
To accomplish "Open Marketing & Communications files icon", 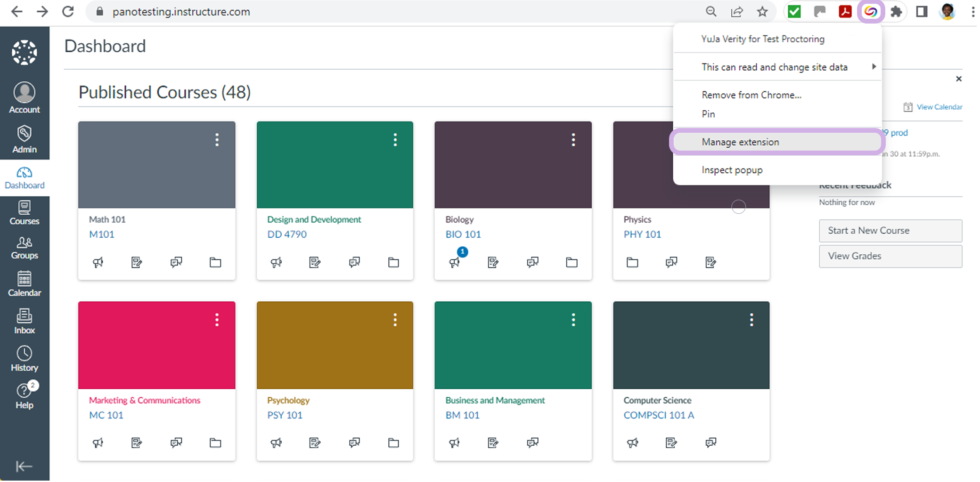I will click(x=215, y=442).
